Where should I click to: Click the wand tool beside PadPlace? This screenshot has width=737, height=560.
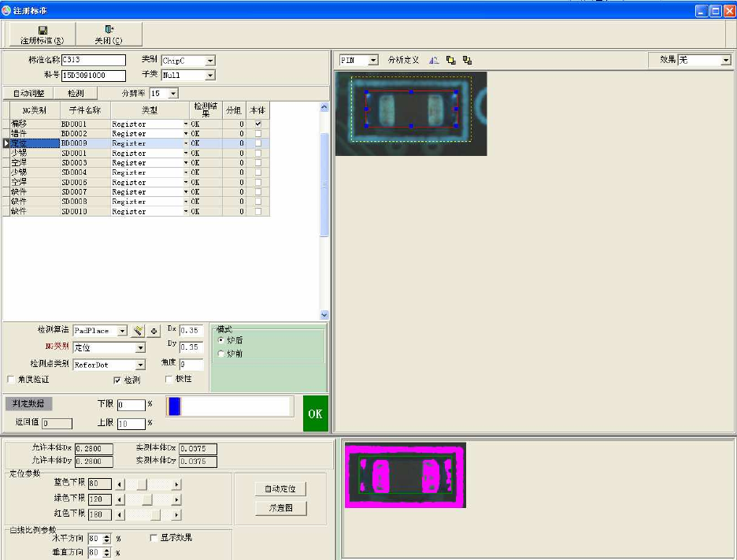click(x=138, y=331)
